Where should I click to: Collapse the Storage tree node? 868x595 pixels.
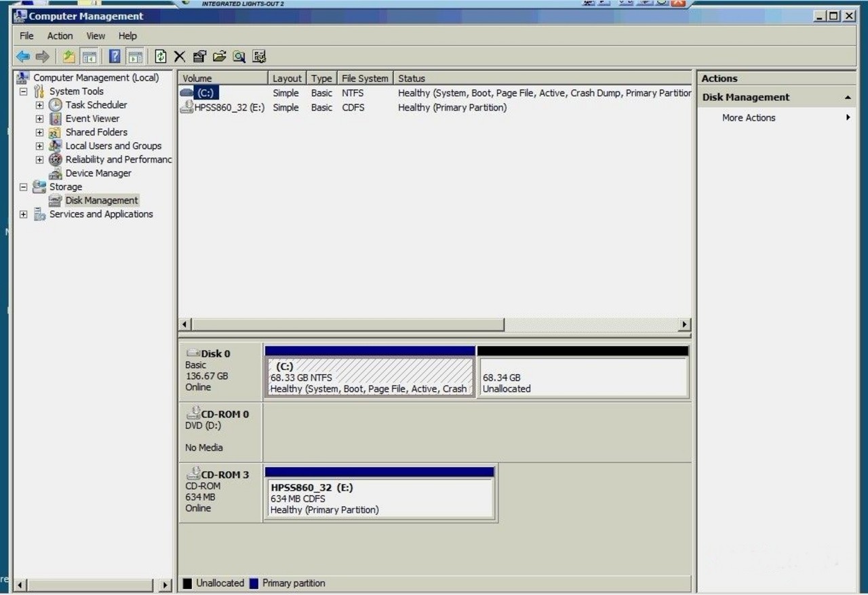tap(23, 187)
